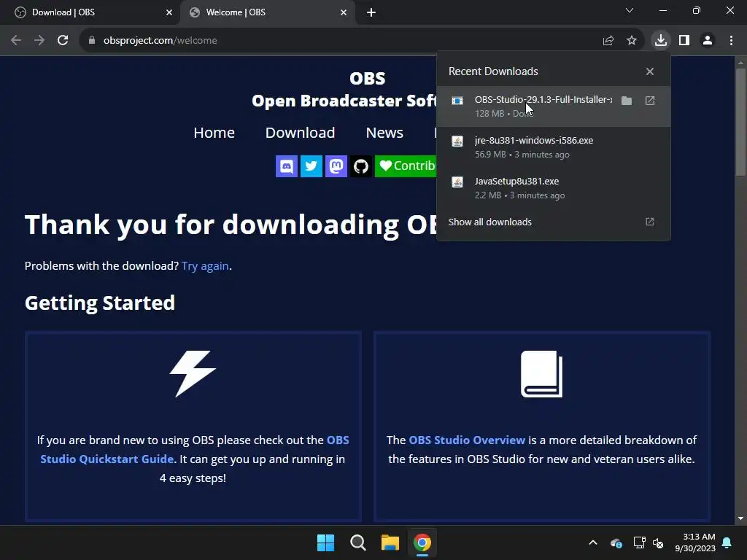Click the Try again link

(x=205, y=265)
